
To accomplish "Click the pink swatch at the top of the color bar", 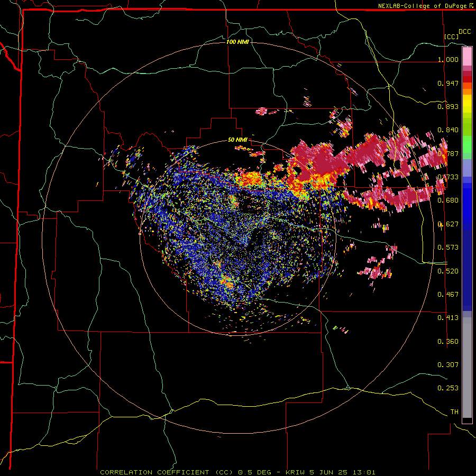I will click(x=467, y=56).
